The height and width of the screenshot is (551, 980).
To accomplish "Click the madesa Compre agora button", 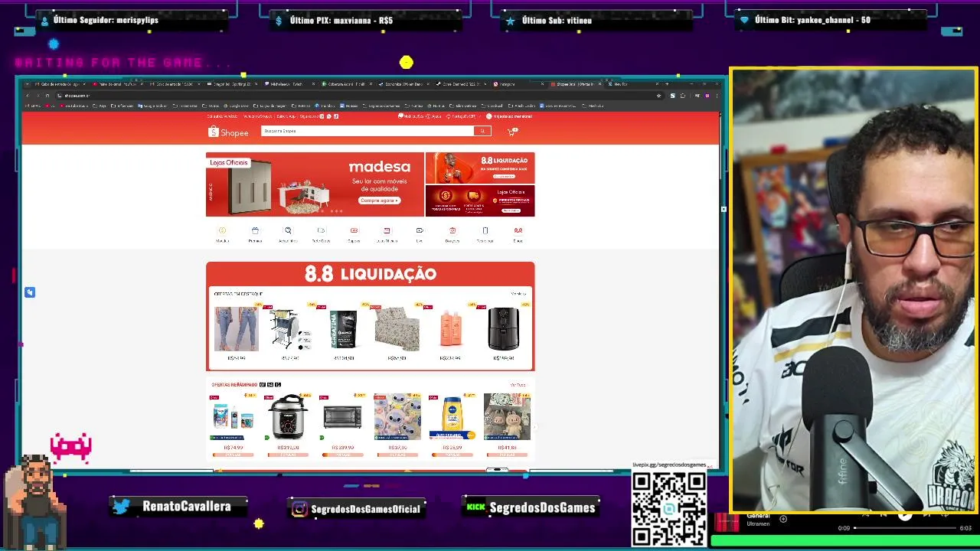I will pyautogui.click(x=379, y=201).
